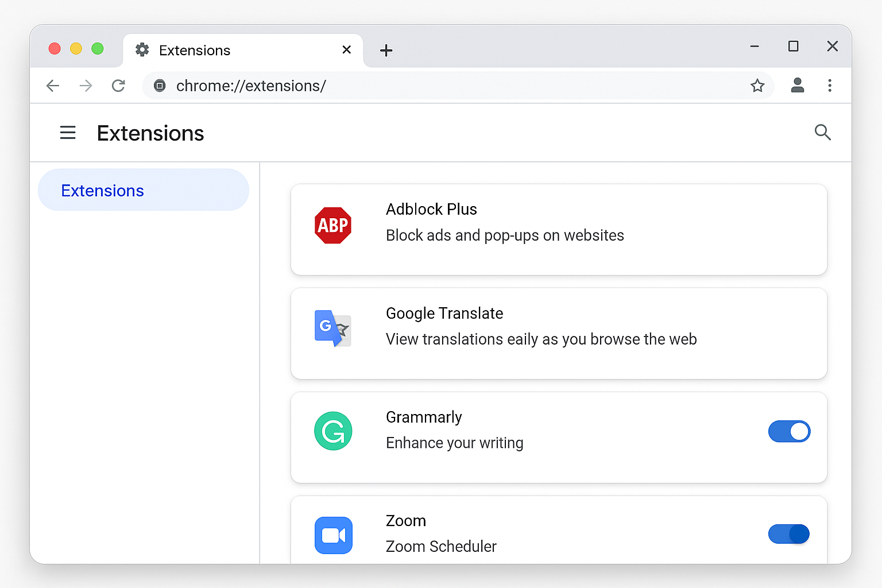Reload the extensions page
882x588 pixels.
[118, 85]
